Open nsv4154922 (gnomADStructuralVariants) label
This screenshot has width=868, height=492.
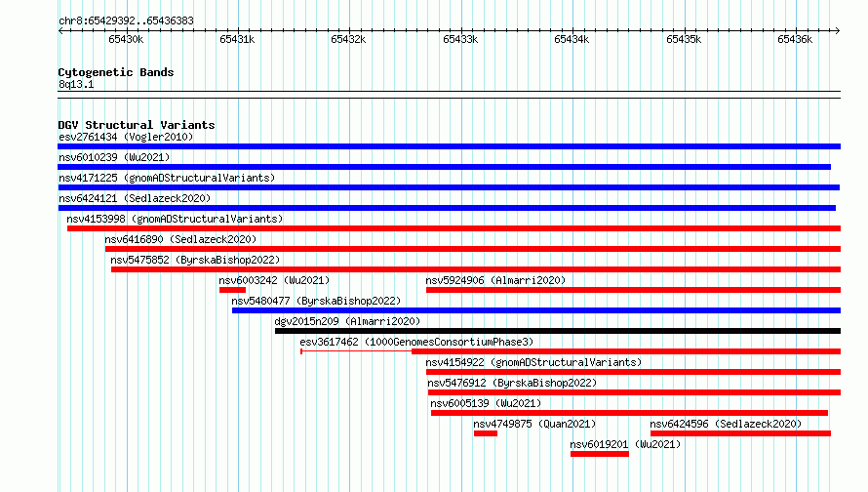pyautogui.click(x=533, y=362)
